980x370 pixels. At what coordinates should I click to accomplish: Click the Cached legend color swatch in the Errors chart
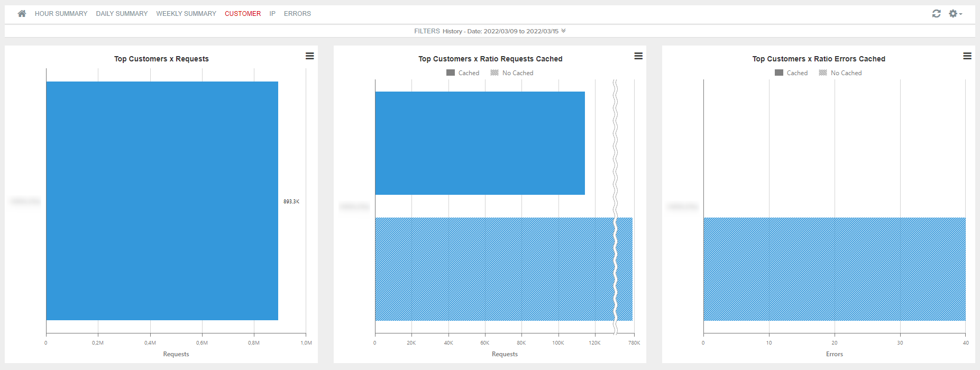tap(778, 73)
